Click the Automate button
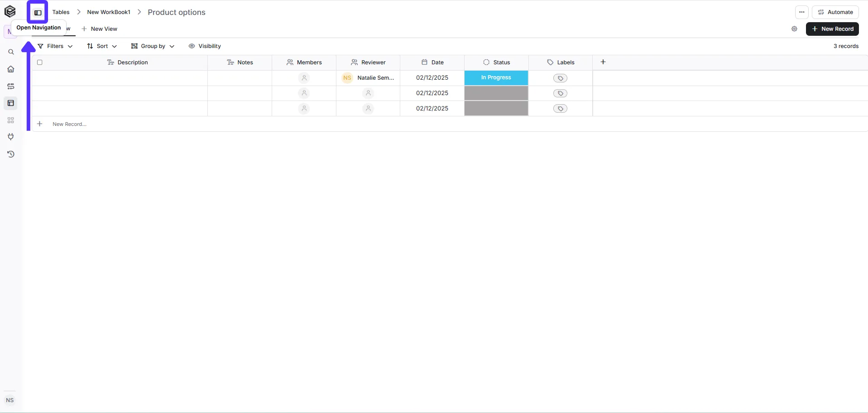 click(x=835, y=12)
